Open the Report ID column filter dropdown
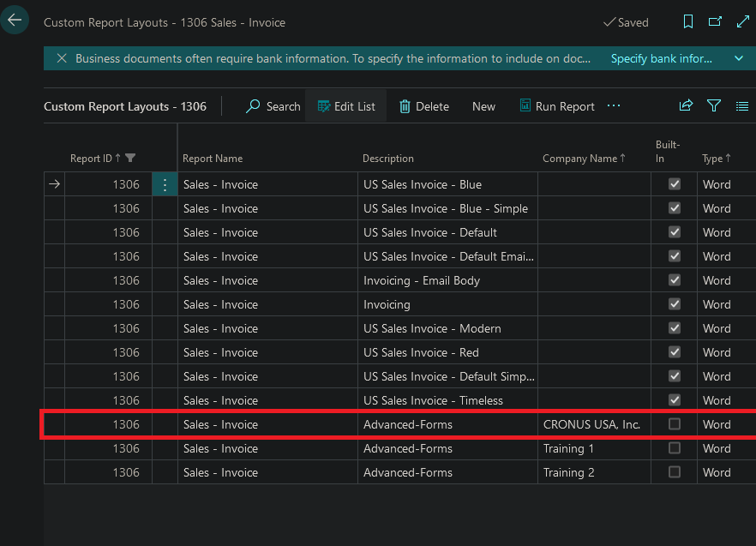 pos(130,158)
